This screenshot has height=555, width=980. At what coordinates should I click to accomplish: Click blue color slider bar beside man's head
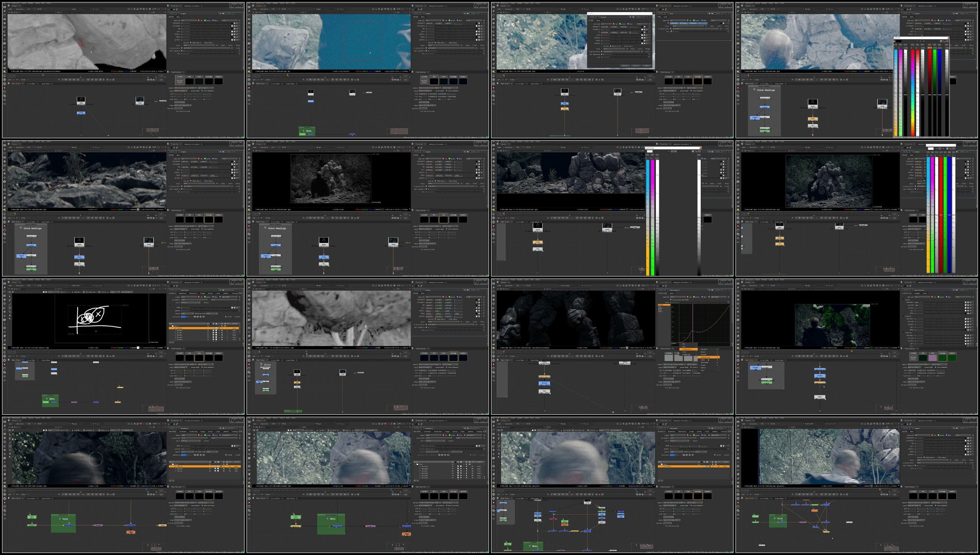point(940,92)
